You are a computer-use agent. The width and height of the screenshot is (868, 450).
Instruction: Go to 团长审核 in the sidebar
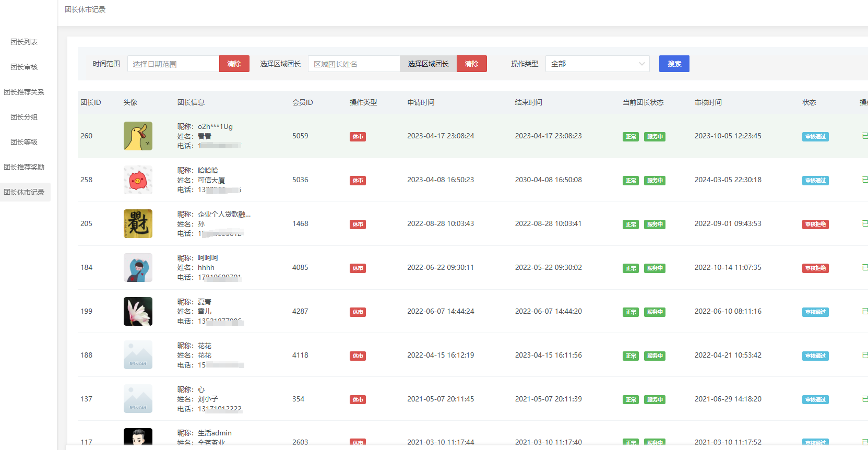coord(24,67)
